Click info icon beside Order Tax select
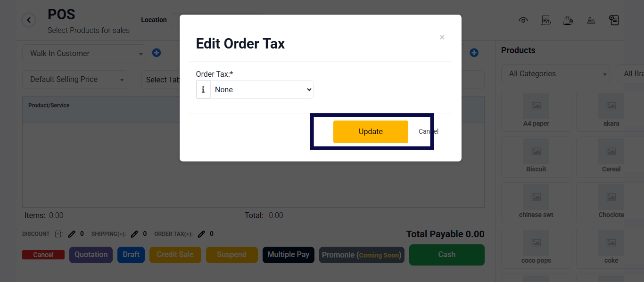644x282 pixels. pyautogui.click(x=203, y=89)
